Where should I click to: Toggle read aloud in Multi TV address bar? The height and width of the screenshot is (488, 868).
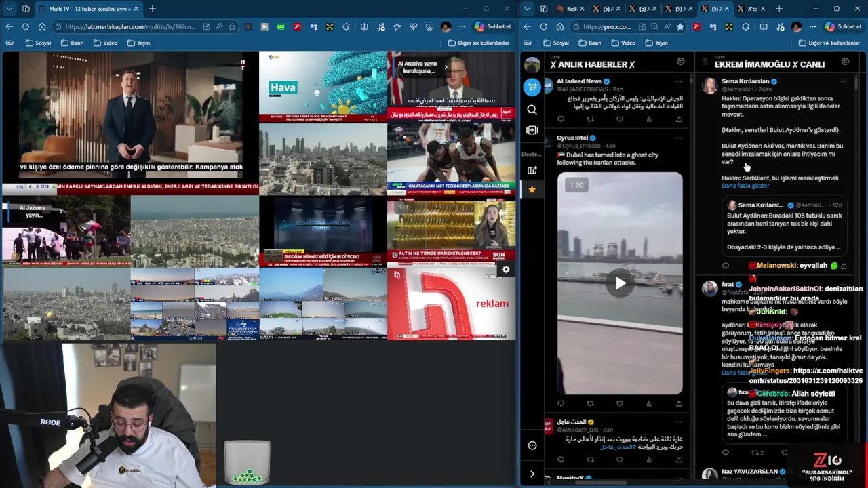click(220, 26)
